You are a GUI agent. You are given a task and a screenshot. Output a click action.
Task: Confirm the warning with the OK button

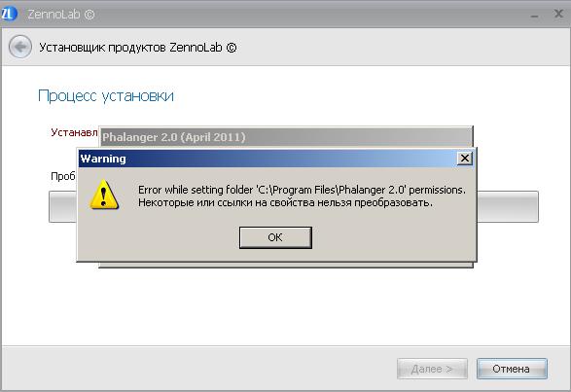click(x=275, y=237)
